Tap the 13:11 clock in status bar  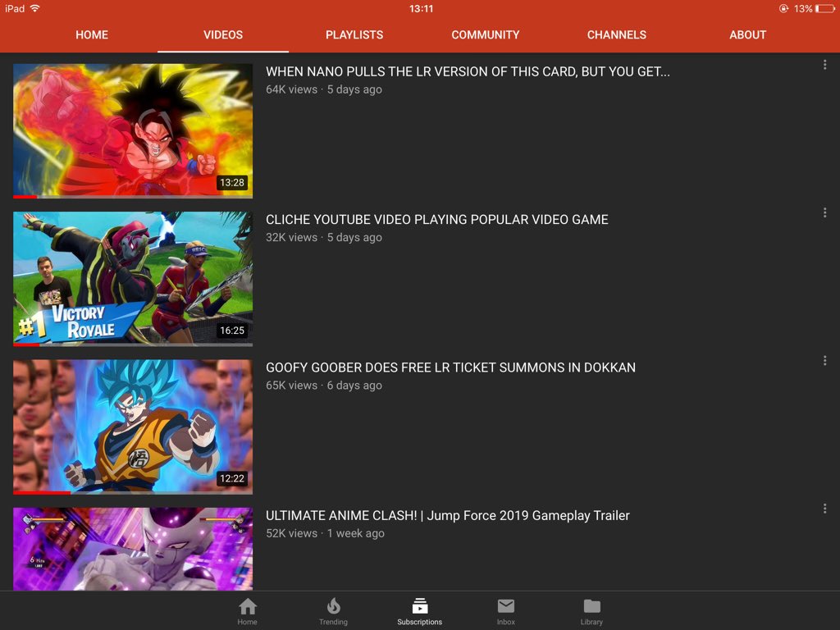pyautogui.click(x=421, y=8)
